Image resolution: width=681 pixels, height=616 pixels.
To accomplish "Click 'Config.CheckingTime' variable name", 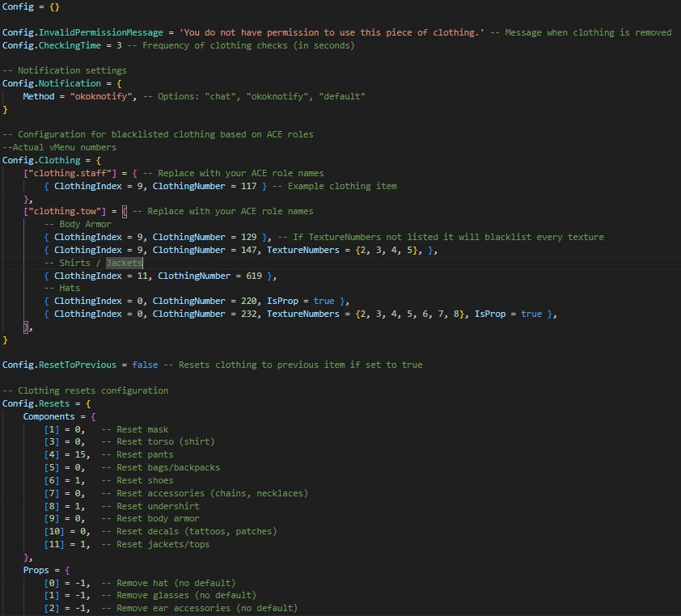I will tap(52, 45).
